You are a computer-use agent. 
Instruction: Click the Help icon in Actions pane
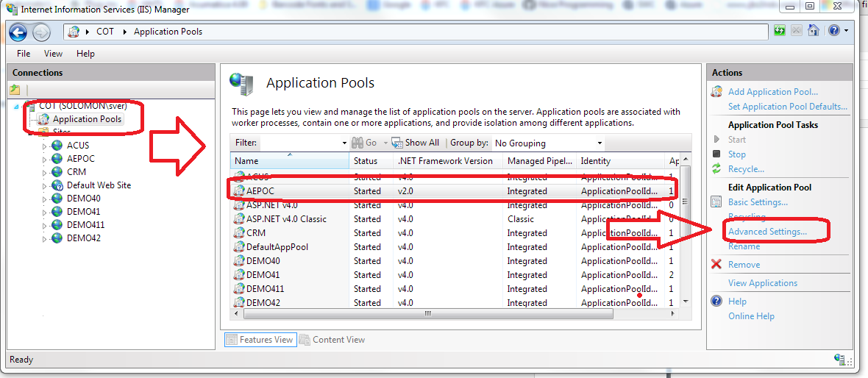pos(717,301)
